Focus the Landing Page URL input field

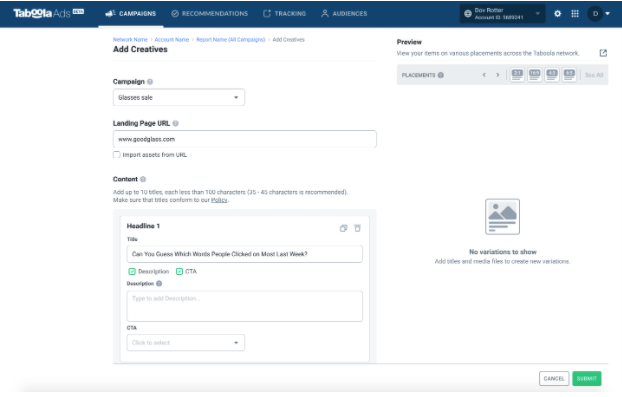pyautogui.click(x=245, y=139)
